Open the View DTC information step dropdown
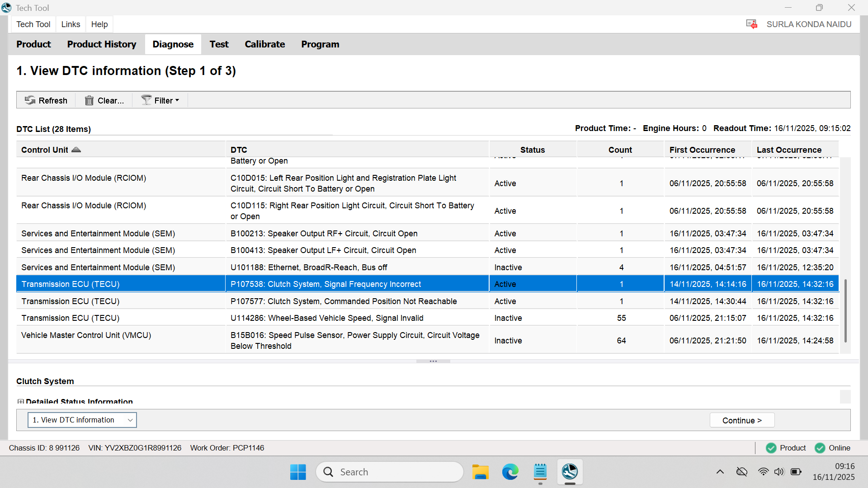The width and height of the screenshot is (868, 488). click(x=82, y=420)
